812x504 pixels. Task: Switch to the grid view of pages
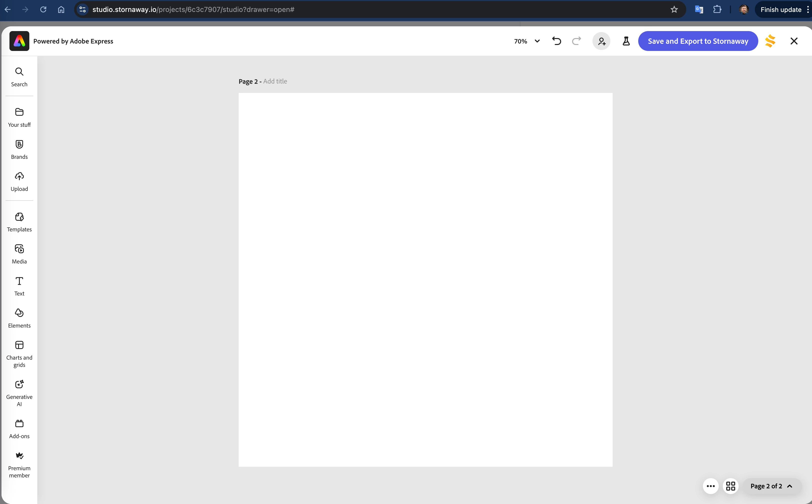[730, 486]
